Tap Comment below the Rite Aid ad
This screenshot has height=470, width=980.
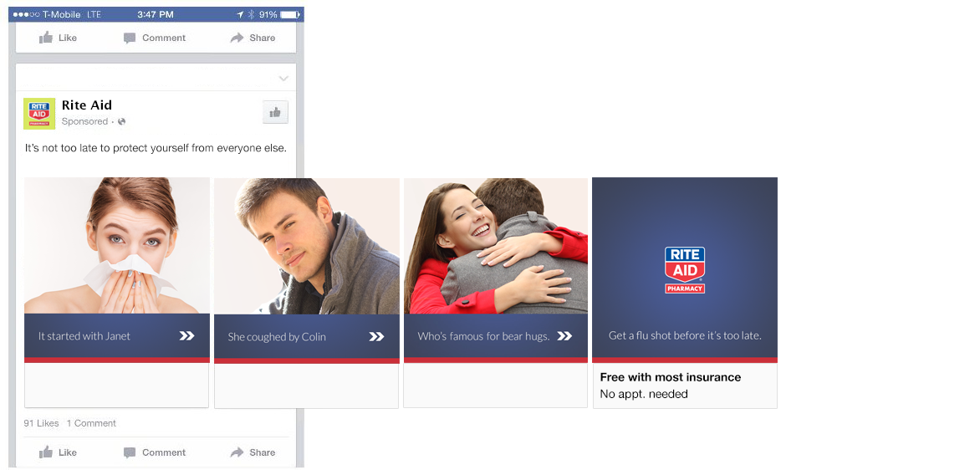[155, 452]
